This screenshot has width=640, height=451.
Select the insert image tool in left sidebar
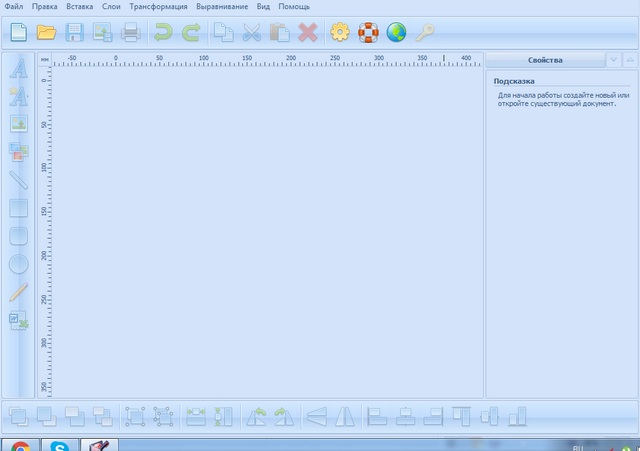(18, 124)
